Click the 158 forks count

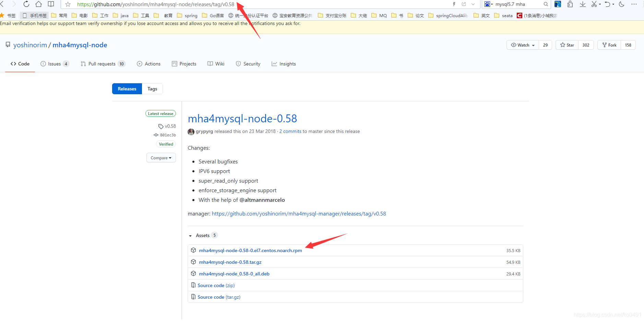[x=628, y=45]
